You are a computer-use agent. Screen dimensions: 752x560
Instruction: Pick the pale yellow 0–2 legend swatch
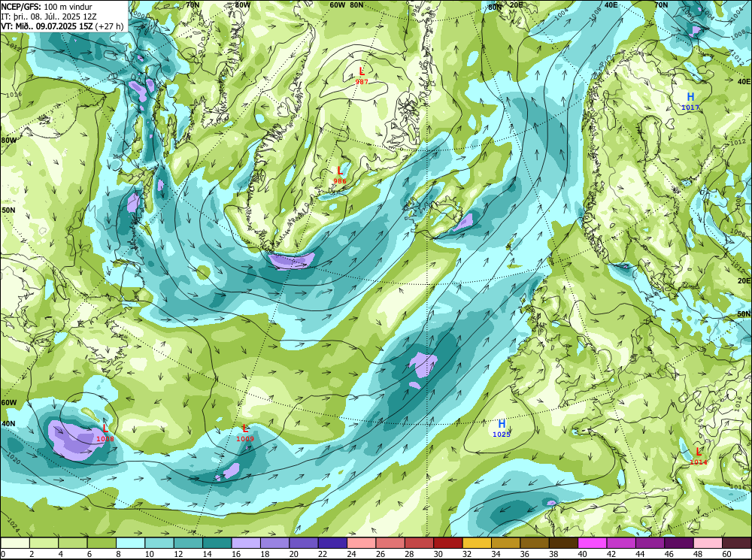click(x=15, y=543)
